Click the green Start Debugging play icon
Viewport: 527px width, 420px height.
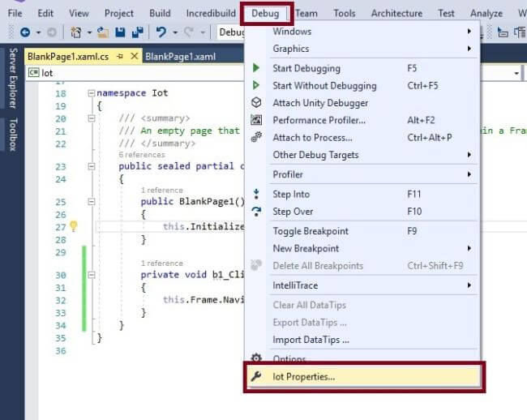[255, 68]
